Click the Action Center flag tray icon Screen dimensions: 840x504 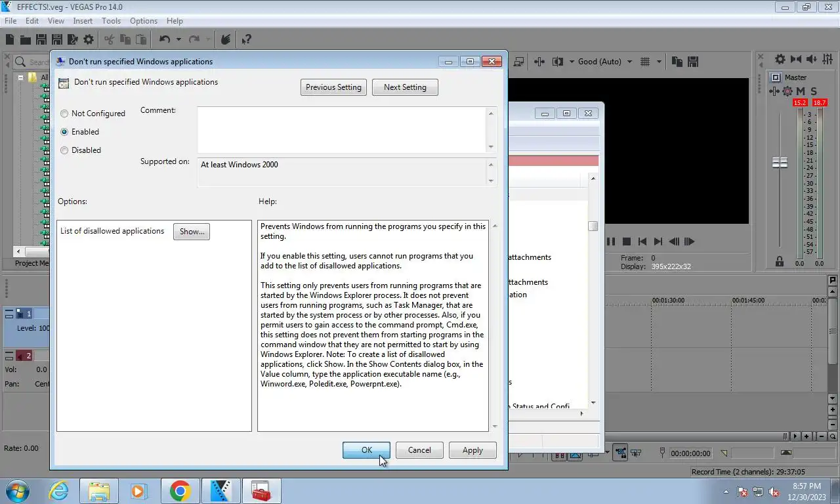(x=742, y=492)
